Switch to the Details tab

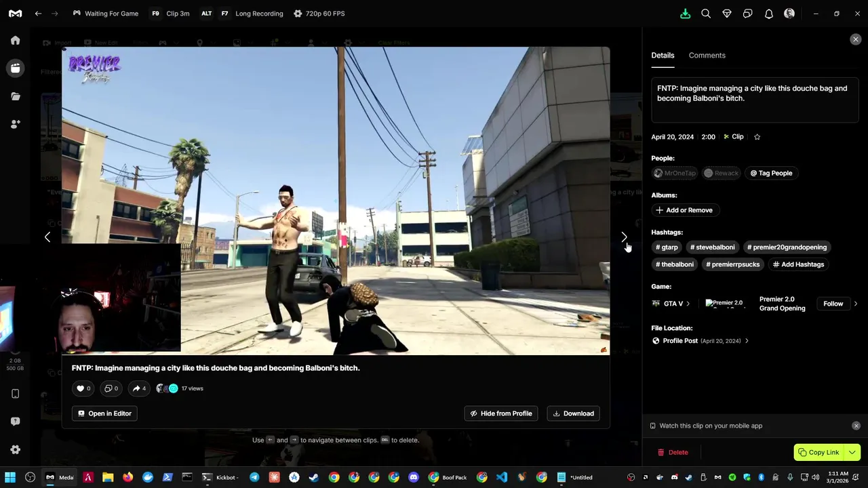point(663,56)
